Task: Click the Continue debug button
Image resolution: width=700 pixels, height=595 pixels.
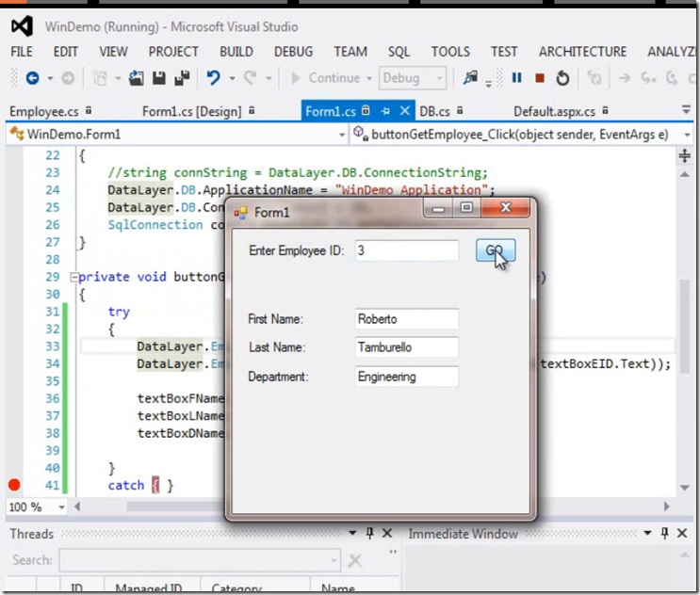Action: (325, 78)
